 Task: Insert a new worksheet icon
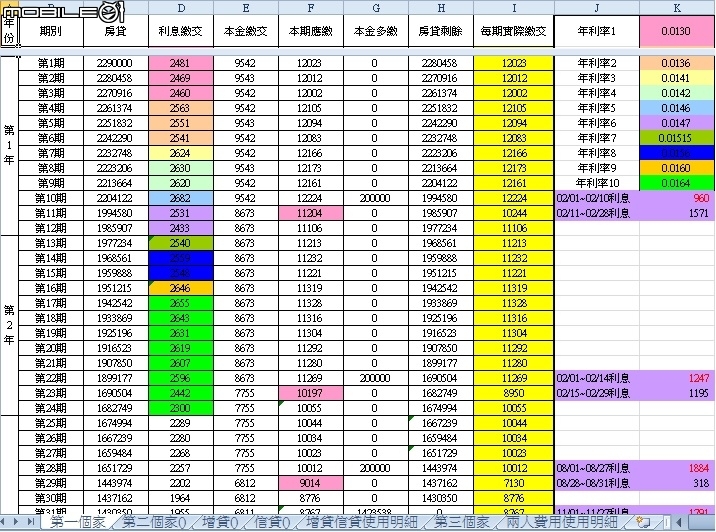(x=643, y=521)
